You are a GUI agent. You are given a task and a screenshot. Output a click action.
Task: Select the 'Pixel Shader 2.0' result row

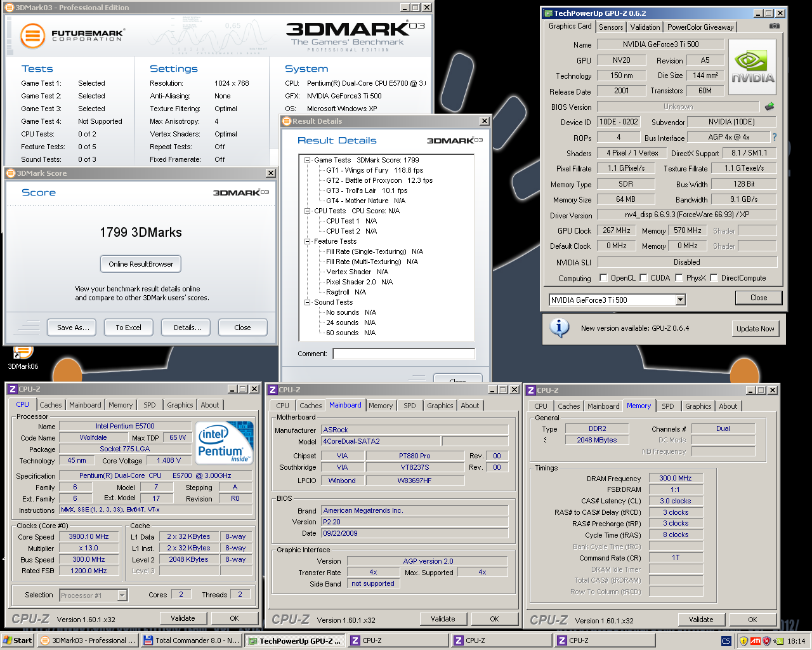(x=359, y=282)
